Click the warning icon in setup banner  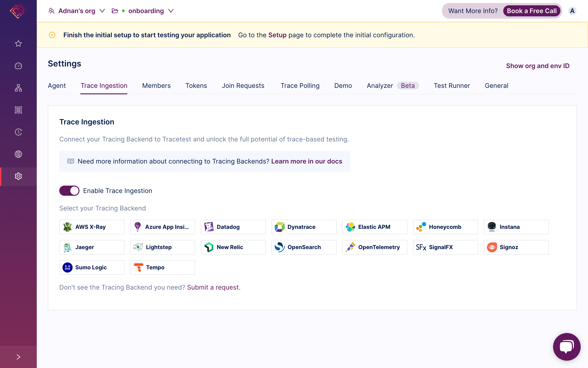(x=52, y=35)
